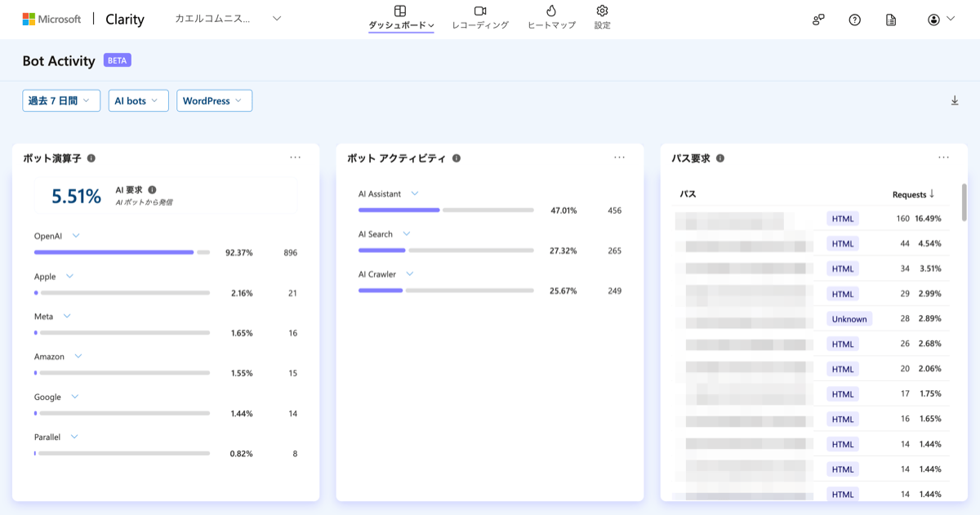Expand the AI Assistant breakdown

pos(415,193)
